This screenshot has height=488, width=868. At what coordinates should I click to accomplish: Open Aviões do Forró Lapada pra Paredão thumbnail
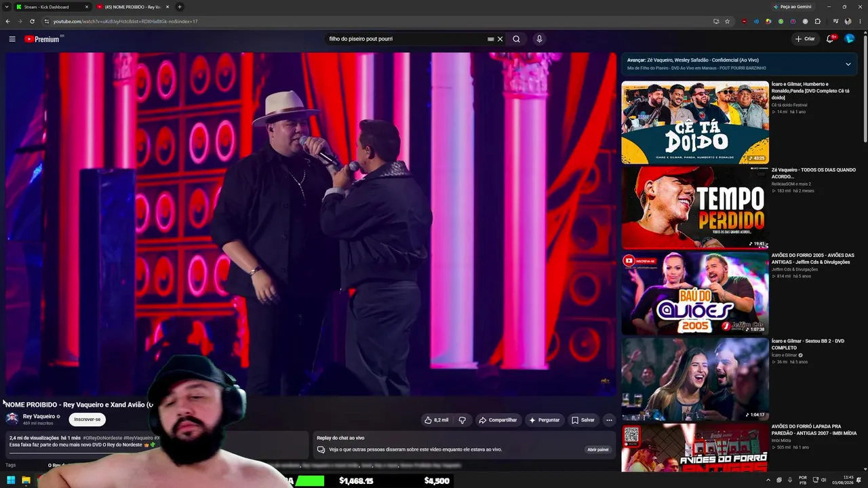[x=695, y=447]
